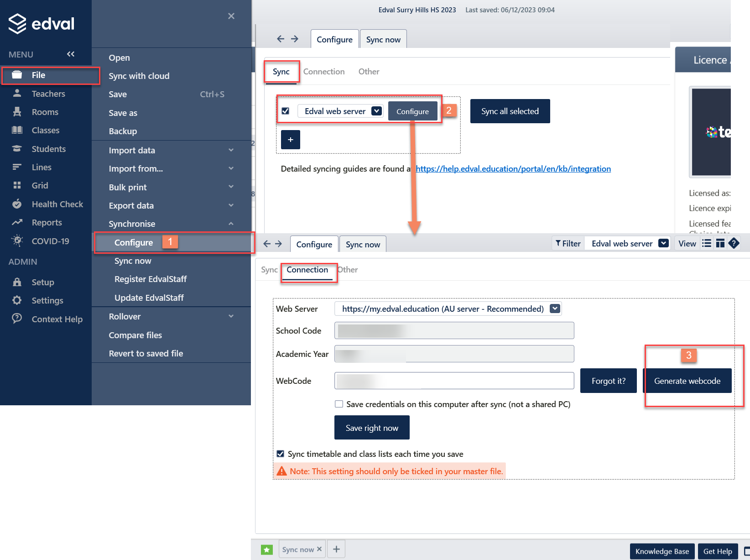Close the File menu panel with X
Screen dimensions: 750x560
[231, 16]
